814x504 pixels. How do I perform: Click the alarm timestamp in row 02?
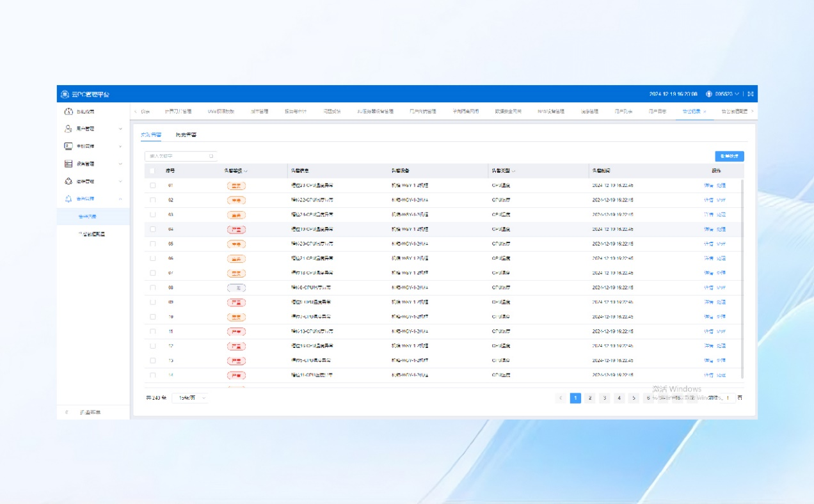pos(613,200)
